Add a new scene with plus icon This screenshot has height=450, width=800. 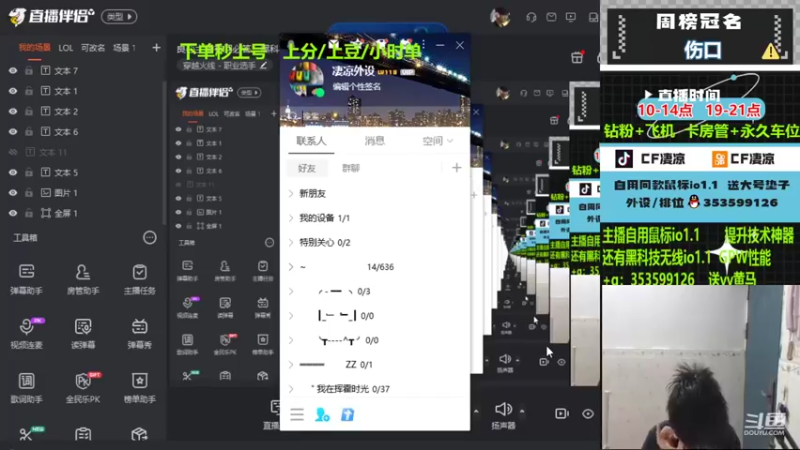tap(156, 47)
